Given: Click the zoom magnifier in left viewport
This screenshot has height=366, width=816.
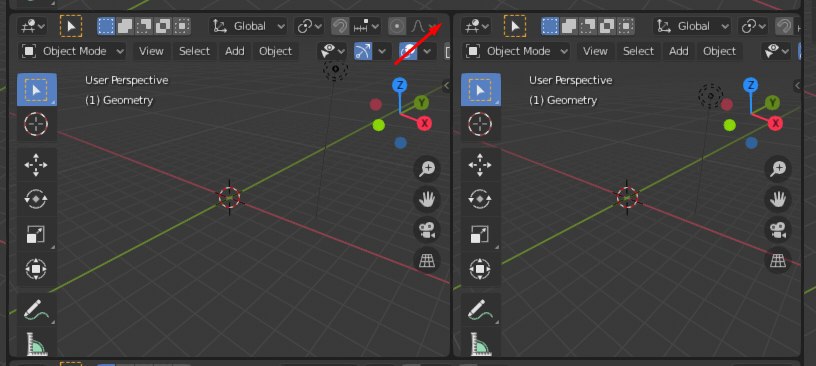Looking at the screenshot, I should point(427,169).
